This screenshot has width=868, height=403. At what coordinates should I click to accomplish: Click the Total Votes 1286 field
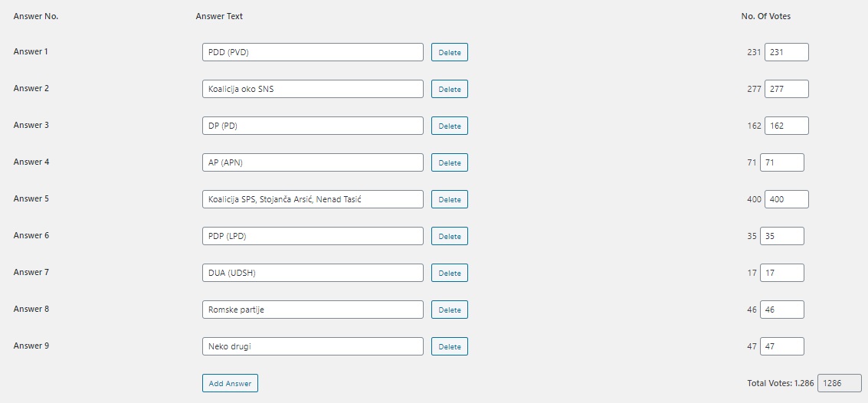(839, 383)
